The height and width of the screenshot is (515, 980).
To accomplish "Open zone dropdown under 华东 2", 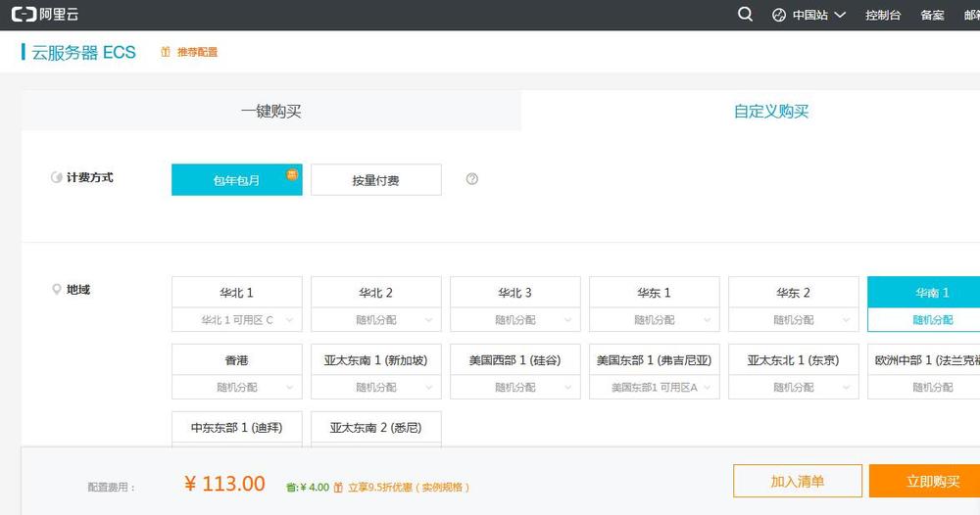I will (x=794, y=319).
